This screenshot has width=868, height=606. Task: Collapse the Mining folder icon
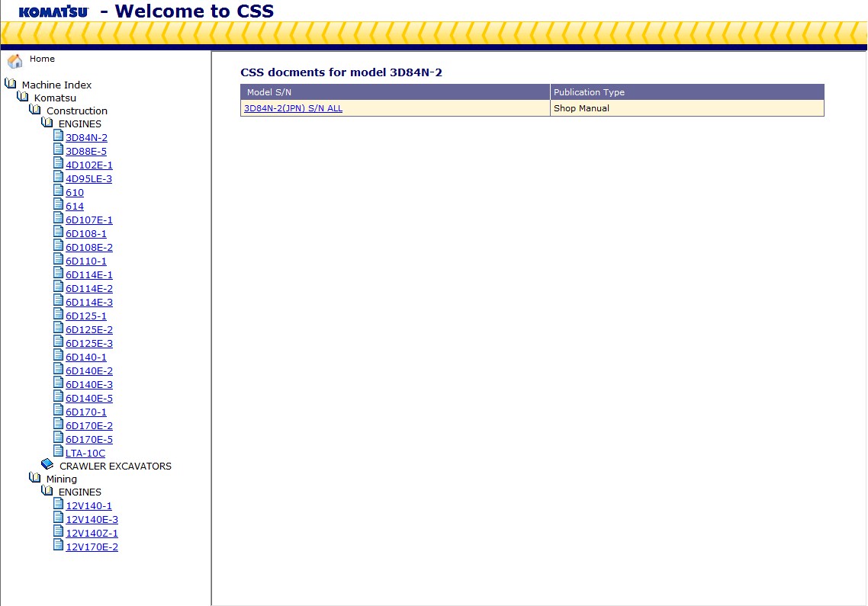(x=35, y=478)
